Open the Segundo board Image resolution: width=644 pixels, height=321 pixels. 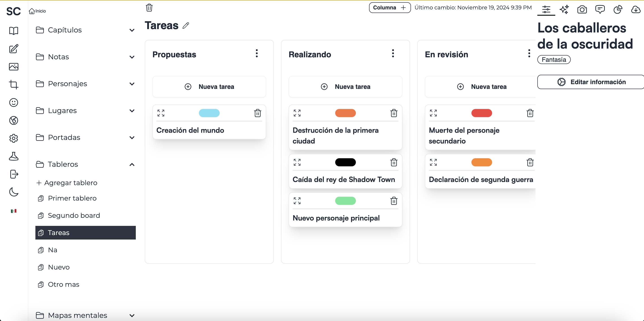coord(86,216)
